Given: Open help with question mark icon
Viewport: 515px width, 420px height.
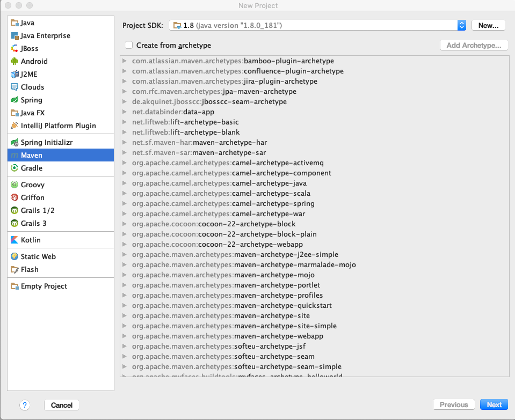Looking at the screenshot, I should click(x=25, y=405).
